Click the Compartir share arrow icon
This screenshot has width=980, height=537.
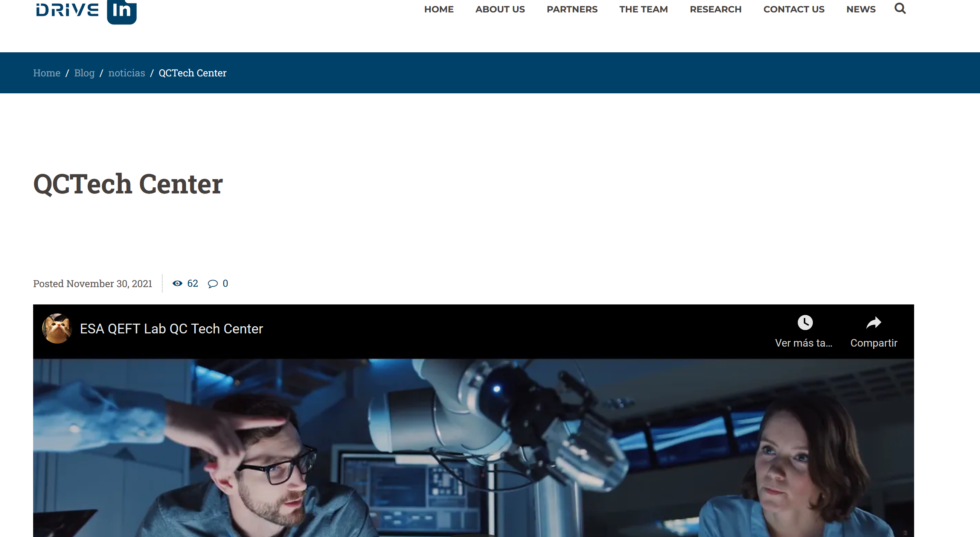click(x=873, y=323)
